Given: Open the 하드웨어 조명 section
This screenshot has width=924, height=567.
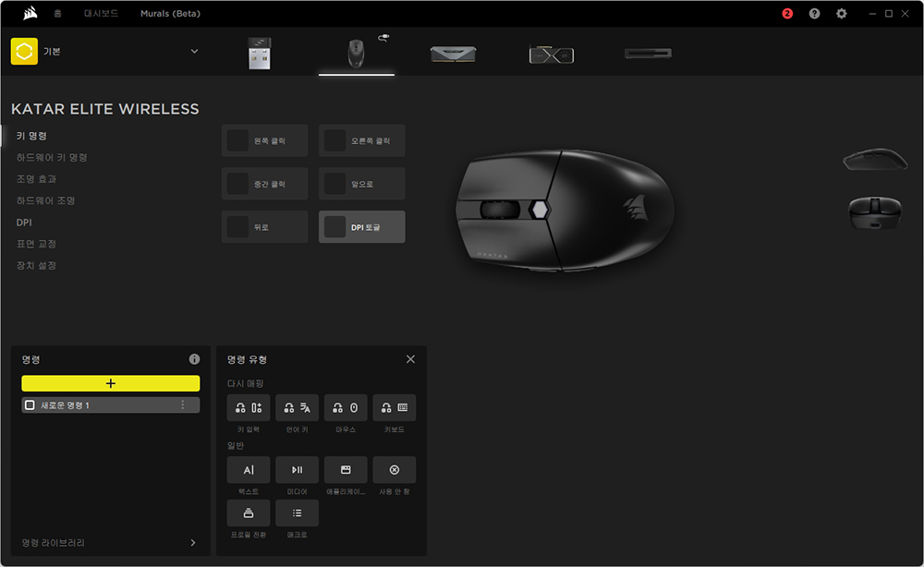Looking at the screenshot, I should (45, 200).
